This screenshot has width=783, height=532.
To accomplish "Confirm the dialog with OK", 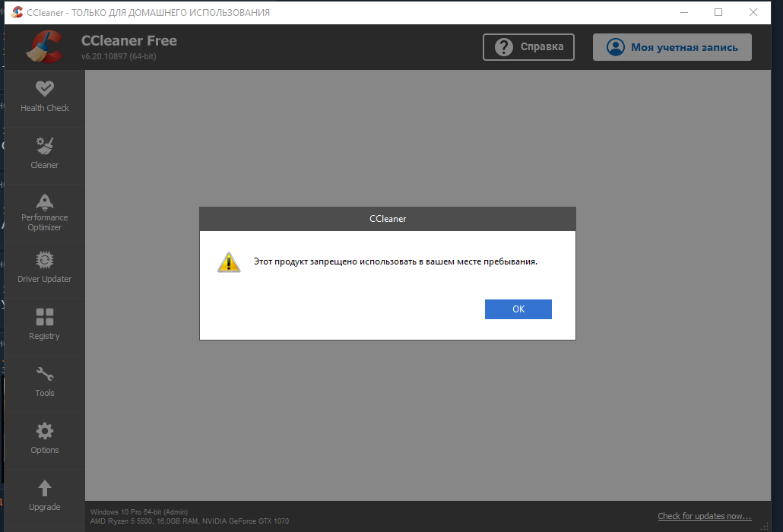I will [518, 309].
